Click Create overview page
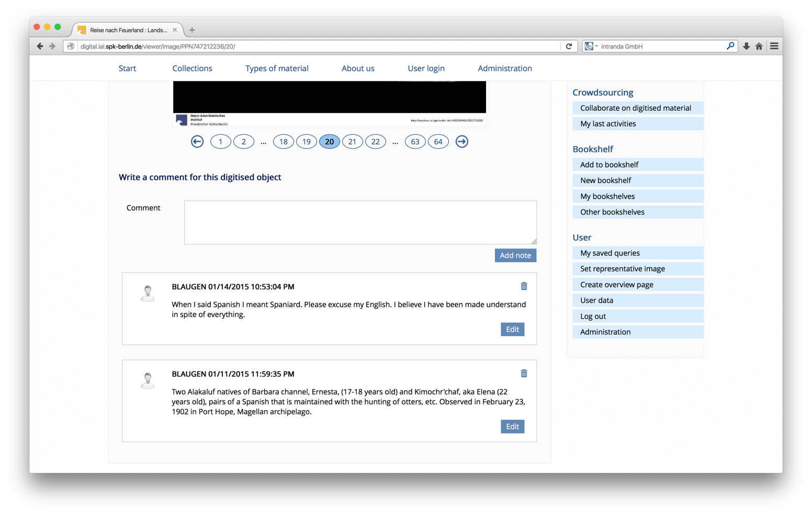The height and width of the screenshot is (515, 812). pyautogui.click(x=638, y=284)
